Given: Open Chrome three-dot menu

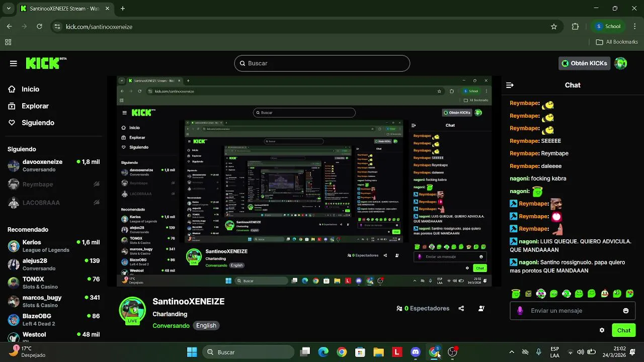Looking at the screenshot, I should (634, 27).
